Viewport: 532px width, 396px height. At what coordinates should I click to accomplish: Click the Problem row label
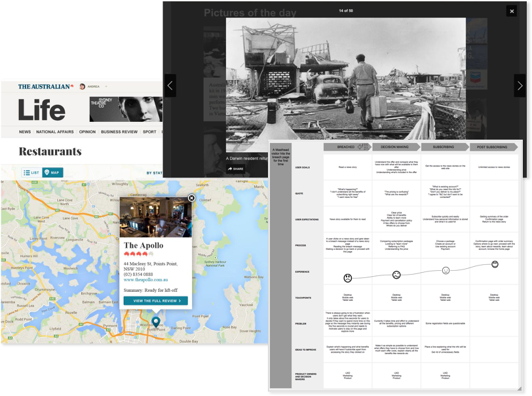300,324
